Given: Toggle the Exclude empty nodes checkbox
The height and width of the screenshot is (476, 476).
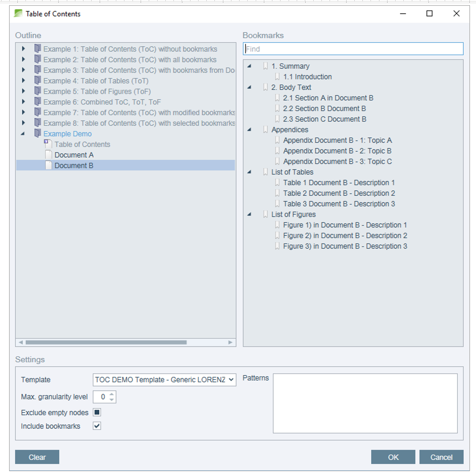Looking at the screenshot, I should (x=97, y=412).
